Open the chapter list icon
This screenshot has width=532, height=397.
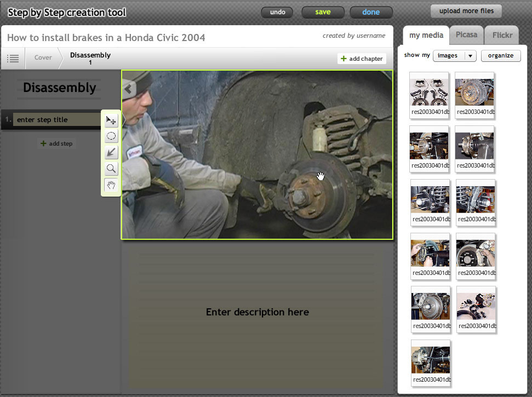click(x=13, y=58)
